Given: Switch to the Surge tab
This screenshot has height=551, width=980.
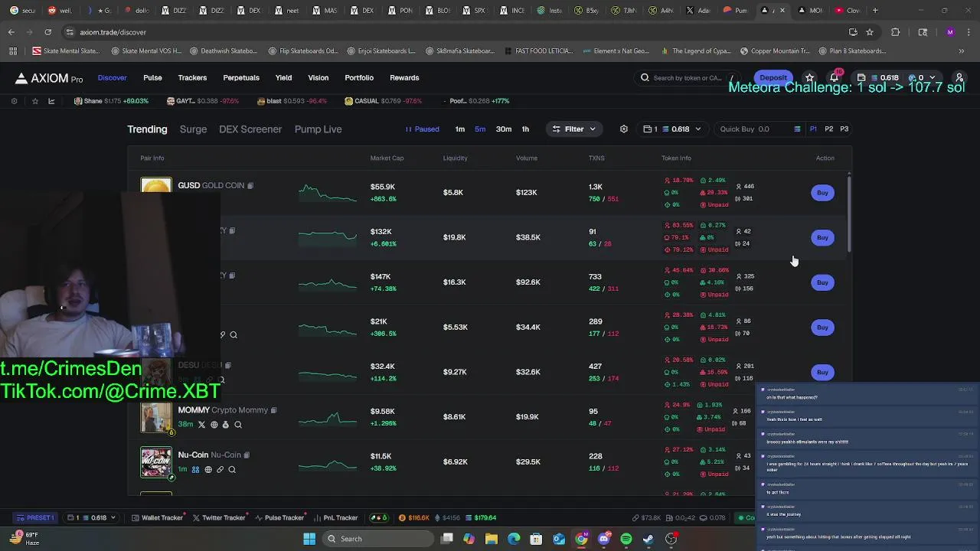Looking at the screenshot, I should point(193,129).
